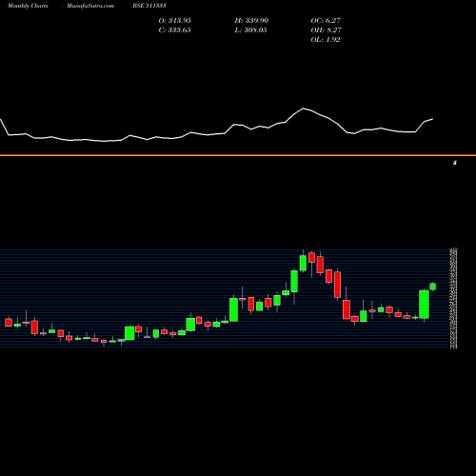The height and width of the screenshot is (476, 476).
Task: Click the 'OC: 6.27' value
Action: pos(326,21)
